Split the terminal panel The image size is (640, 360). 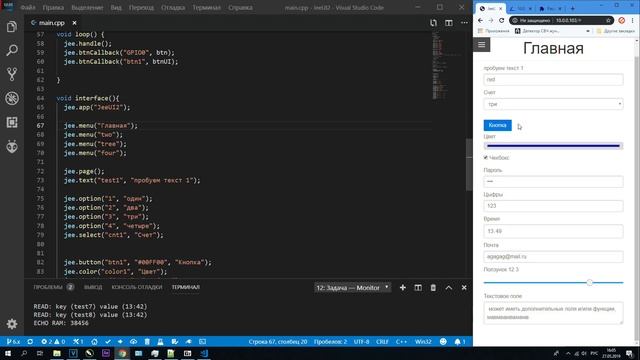[x=418, y=288]
